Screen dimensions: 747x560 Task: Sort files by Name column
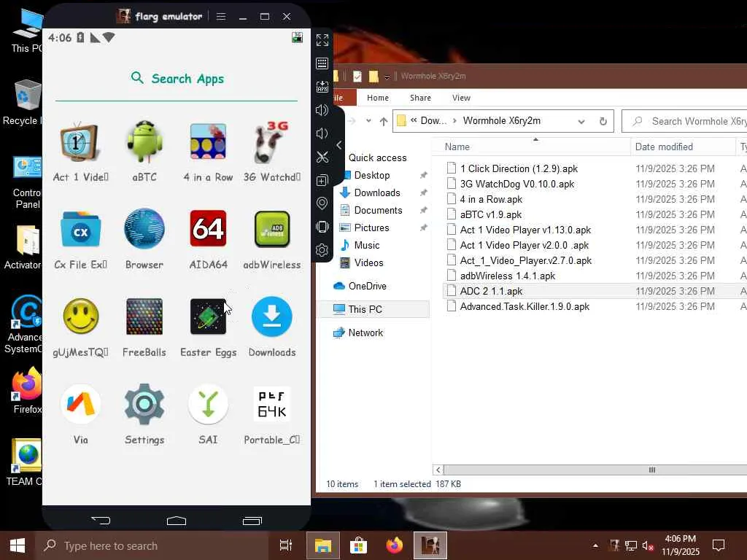(x=531, y=147)
